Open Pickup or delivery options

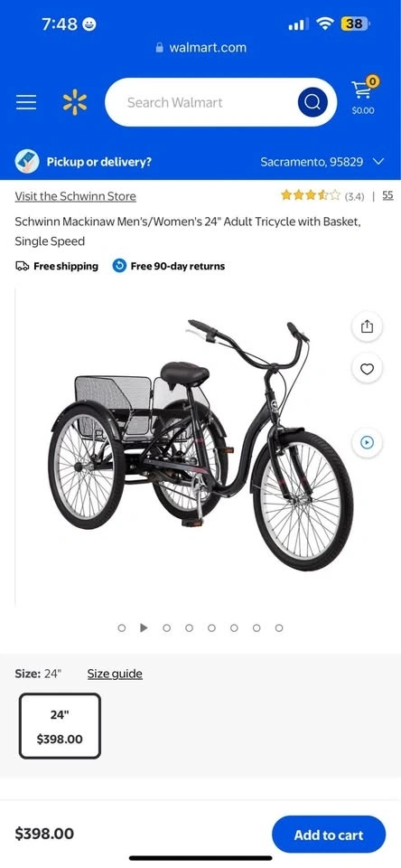[x=99, y=162]
